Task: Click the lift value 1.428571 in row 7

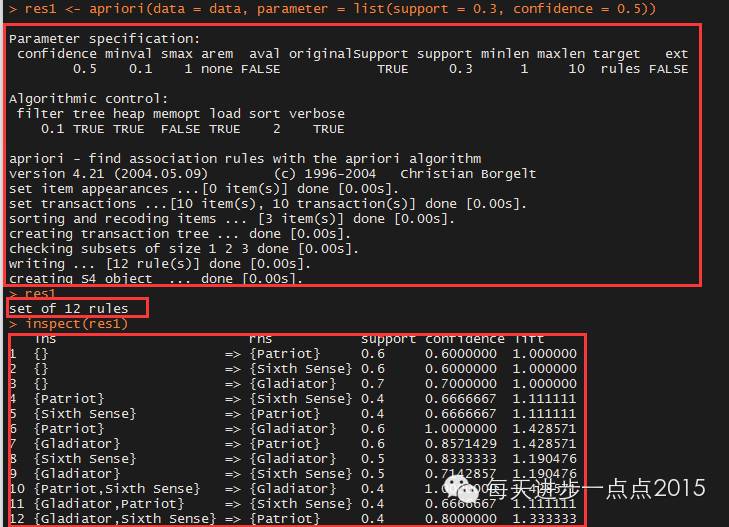Action: (x=544, y=444)
